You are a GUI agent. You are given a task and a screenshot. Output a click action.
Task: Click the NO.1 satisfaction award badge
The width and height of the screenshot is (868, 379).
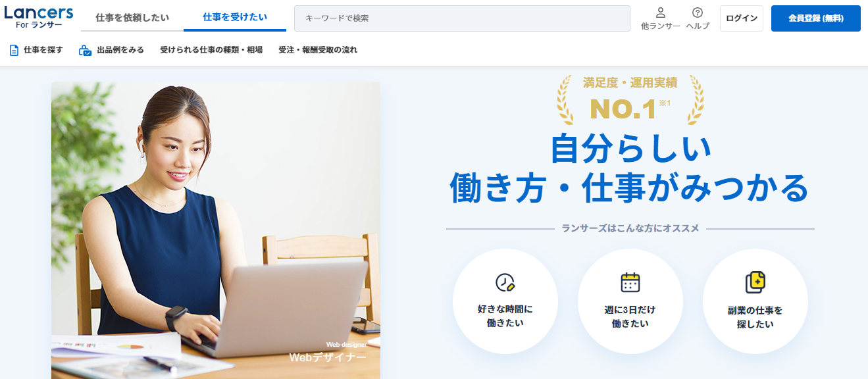pyautogui.click(x=630, y=99)
